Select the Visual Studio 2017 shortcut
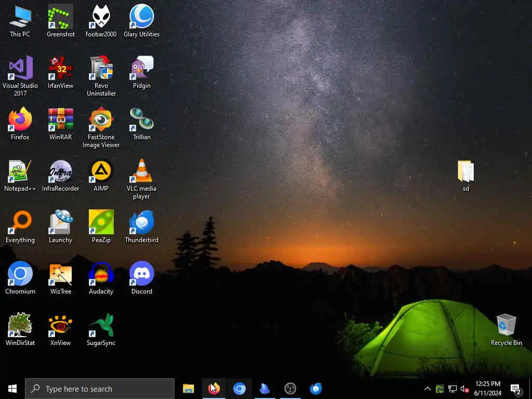 (20, 76)
